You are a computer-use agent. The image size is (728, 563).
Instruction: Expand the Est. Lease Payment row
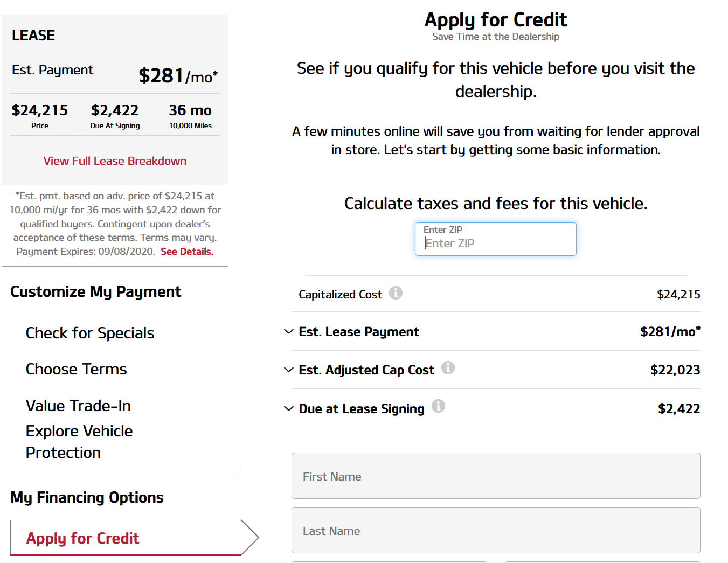pos(496,331)
